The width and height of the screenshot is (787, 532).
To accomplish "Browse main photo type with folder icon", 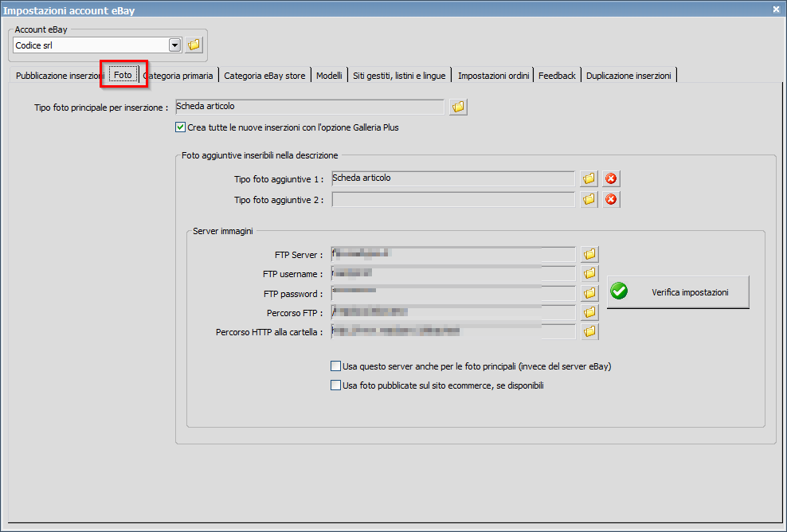I will pyautogui.click(x=458, y=107).
